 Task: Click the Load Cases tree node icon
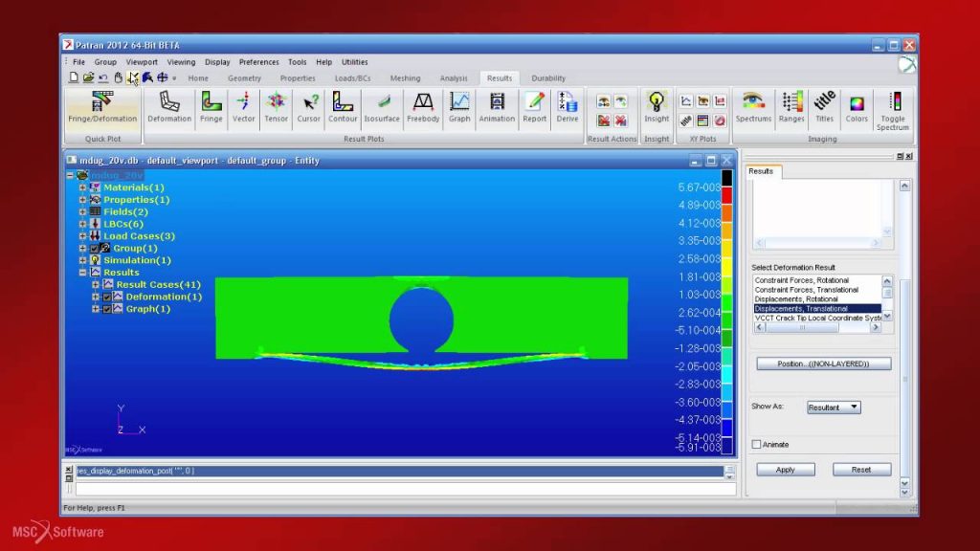tap(95, 235)
